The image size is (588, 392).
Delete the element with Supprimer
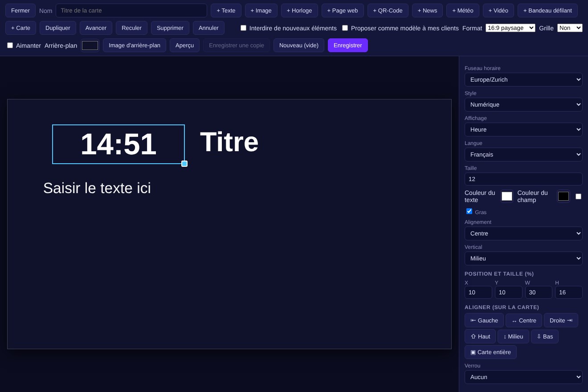[x=170, y=28]
